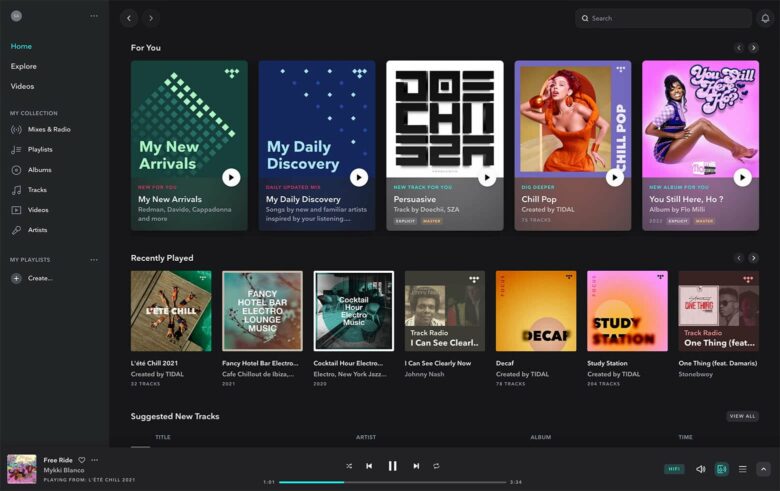This screenshot has height=491, width=780.
Task: Open the Home section in sidebar
Action: 21,46
